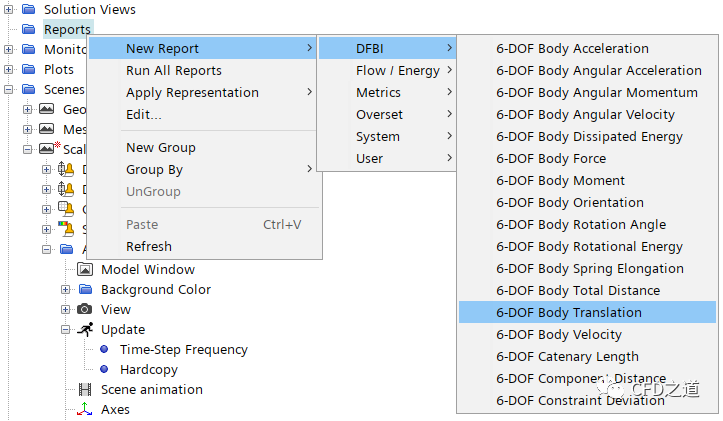Click the Geometry scene image icon
723x421 pixels.
click(x=47, y=109)
